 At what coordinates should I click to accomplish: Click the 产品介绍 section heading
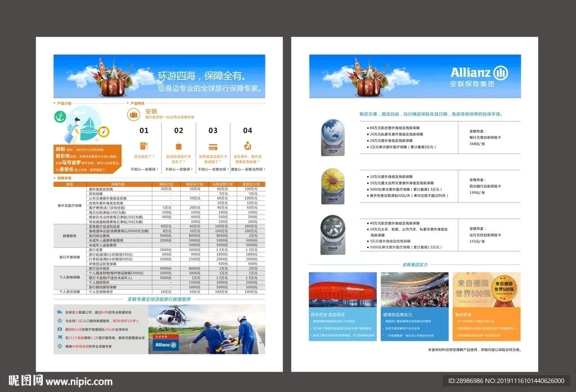point(64,103)
